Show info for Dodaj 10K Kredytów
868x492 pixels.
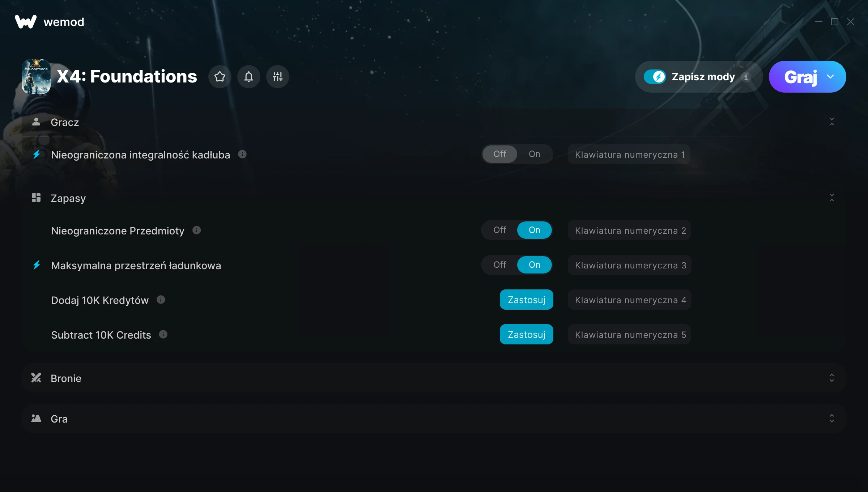161,300
